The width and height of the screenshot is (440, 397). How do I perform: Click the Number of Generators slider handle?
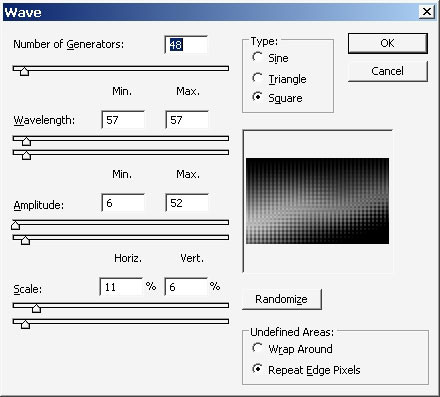(24, 71)
